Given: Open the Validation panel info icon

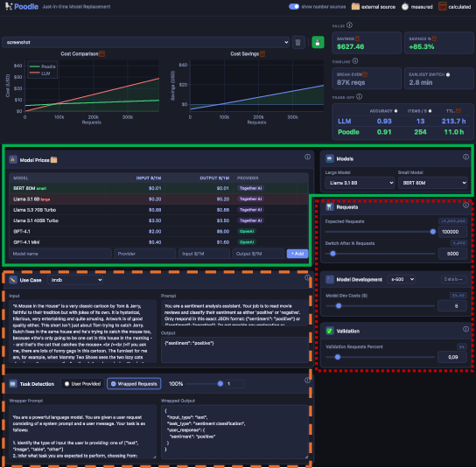Looking at the screenshot, I should click(x=465, y=329).
